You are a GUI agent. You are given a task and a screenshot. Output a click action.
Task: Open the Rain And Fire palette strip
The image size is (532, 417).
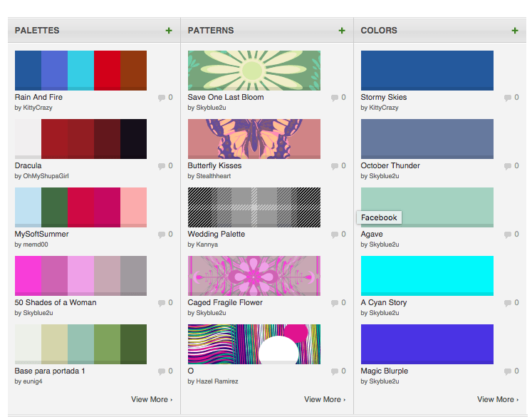pos(80,71)
